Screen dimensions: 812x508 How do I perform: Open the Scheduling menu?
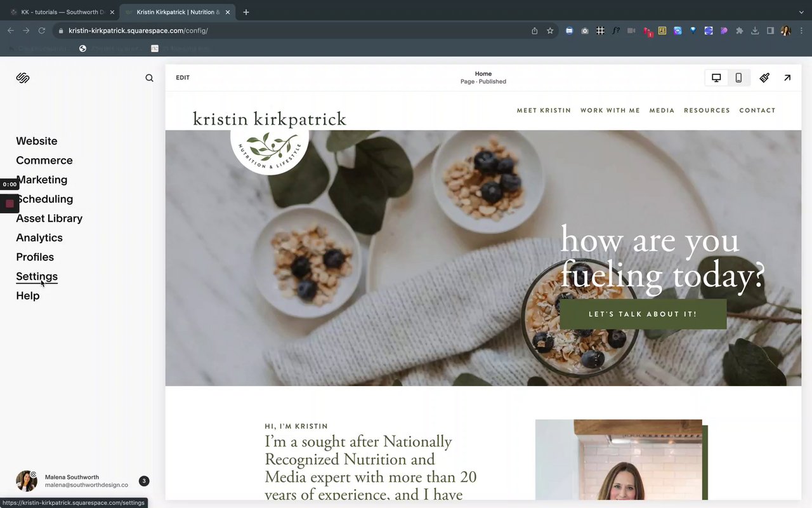[44, 199]
